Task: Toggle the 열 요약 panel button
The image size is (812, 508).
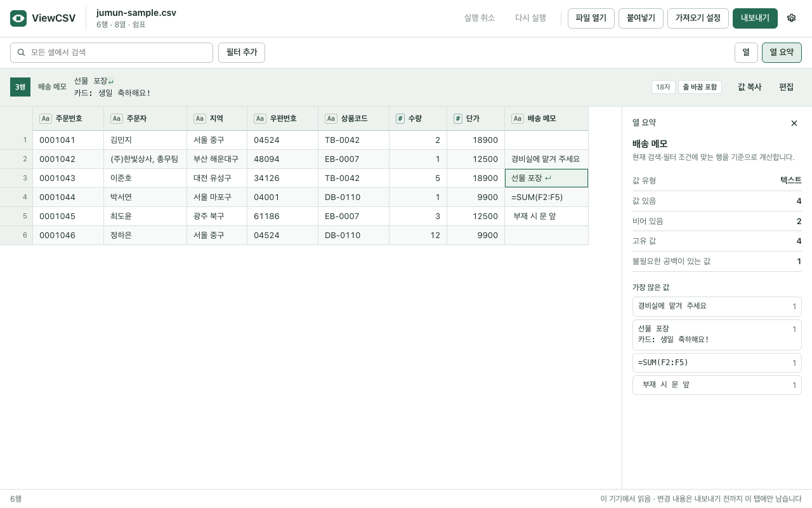Action: point(782,53)
